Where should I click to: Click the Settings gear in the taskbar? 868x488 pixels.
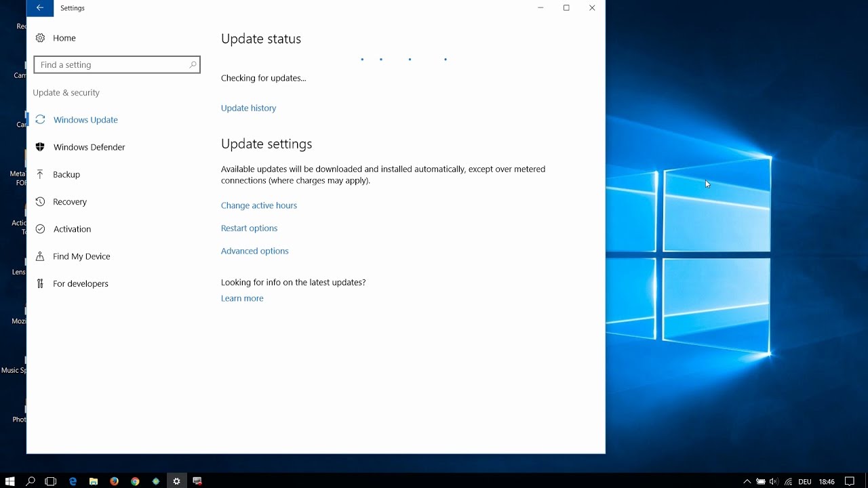(176, 481)
